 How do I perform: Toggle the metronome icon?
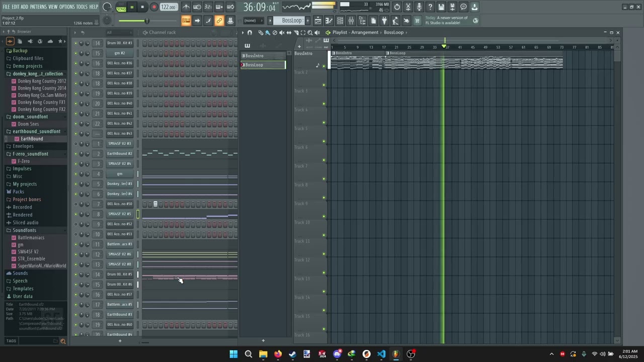pyautogui.click(x=186, y=7)
